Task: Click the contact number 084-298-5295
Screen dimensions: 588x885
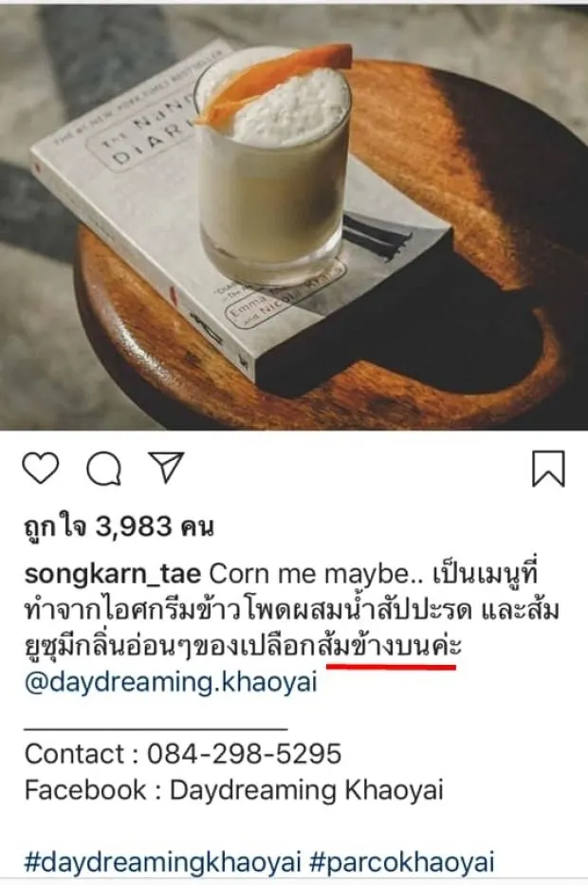Action: click(245, 753)
